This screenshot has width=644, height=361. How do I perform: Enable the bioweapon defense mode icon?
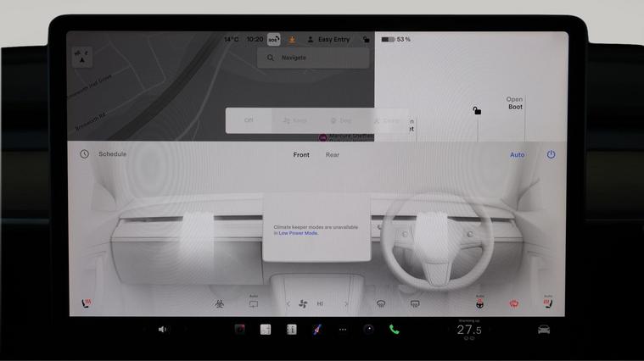(x=220, y=303)
